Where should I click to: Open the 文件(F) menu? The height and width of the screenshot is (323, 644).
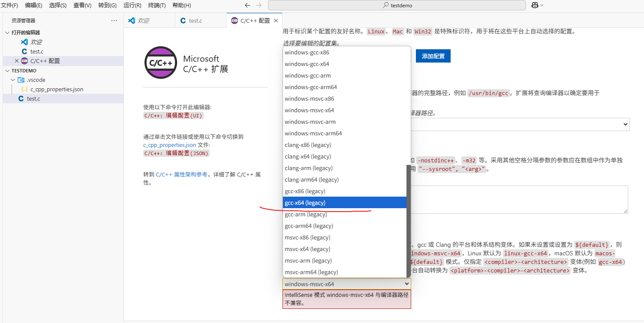(x=9, y=6)
